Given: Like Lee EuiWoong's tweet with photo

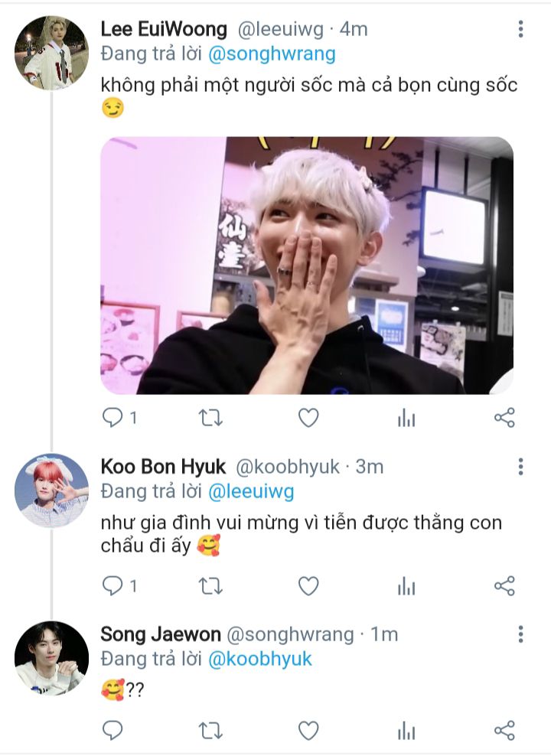Looking at the screenshot, I should pyautogui.click(x=308, y=417).
